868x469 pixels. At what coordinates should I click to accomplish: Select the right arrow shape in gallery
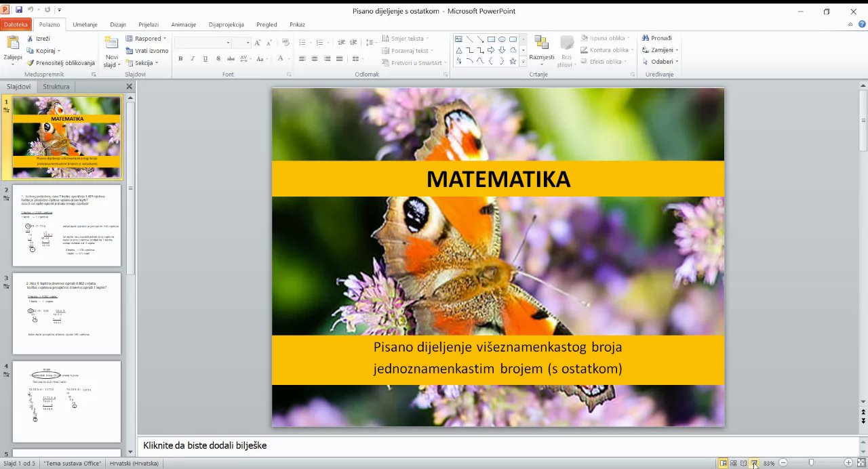tap(491, 50)
